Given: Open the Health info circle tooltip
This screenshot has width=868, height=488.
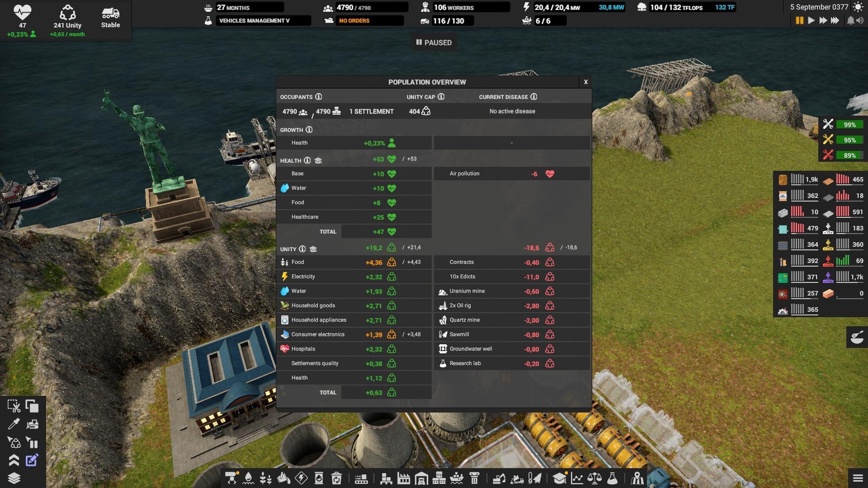Looking at the screenshot, I should (x=307, y=160).
